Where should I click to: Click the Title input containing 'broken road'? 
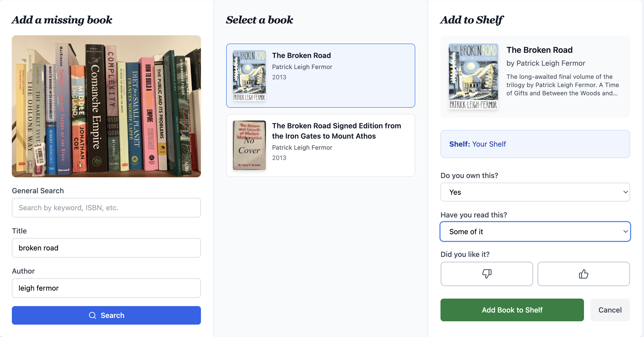click(106, 248)
